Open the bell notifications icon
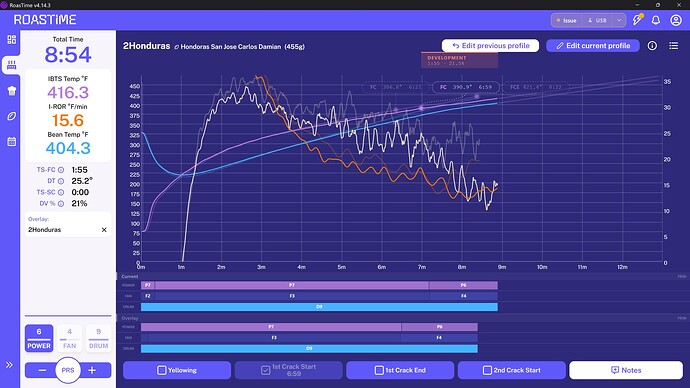The height and width of the screenshot is (388, 690). (656, 20)
